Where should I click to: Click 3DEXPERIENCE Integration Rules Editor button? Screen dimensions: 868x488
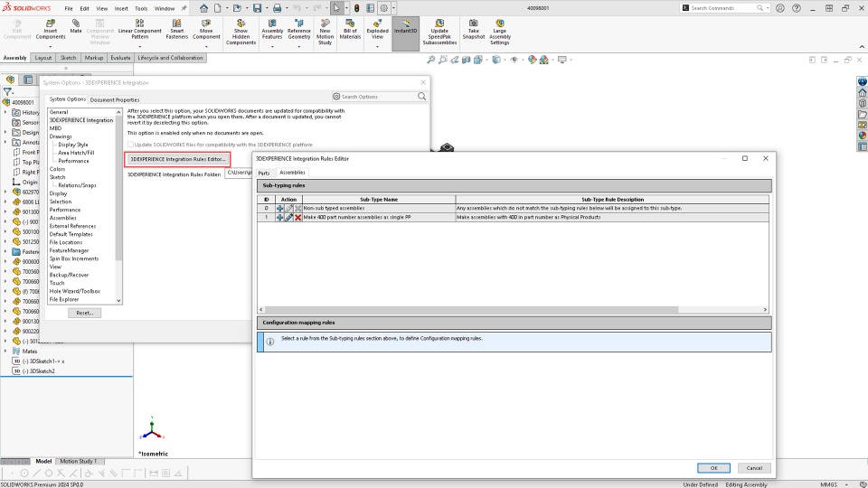pos(178,159)
